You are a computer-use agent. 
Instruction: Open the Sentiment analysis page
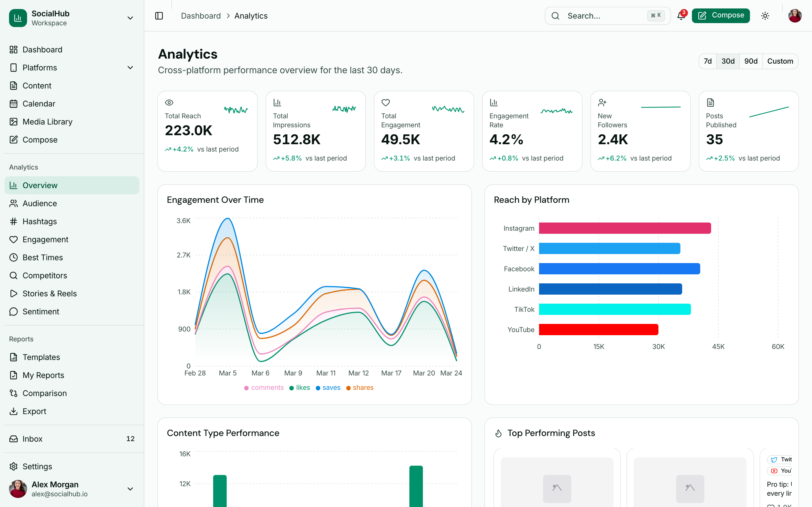(41, 311)
